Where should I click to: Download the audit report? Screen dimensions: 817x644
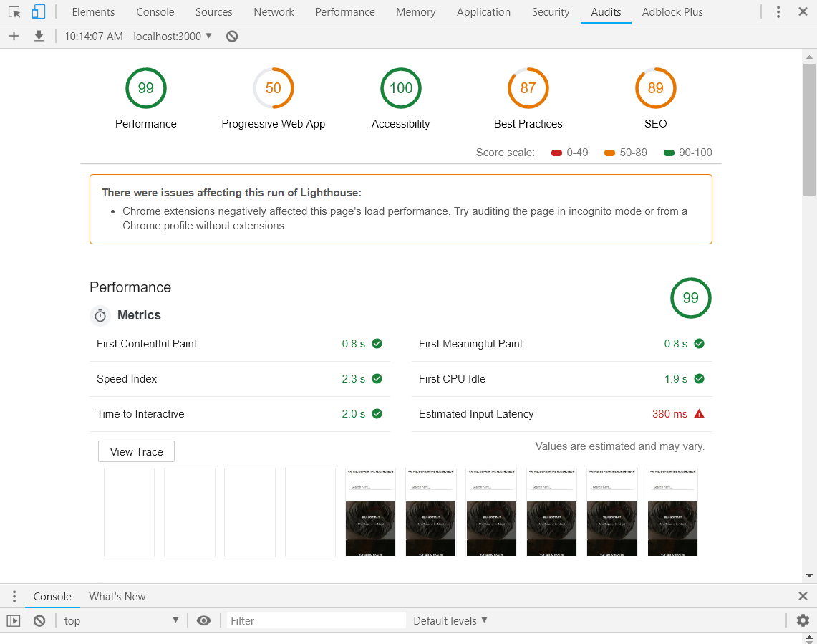(x=39, y=36)
